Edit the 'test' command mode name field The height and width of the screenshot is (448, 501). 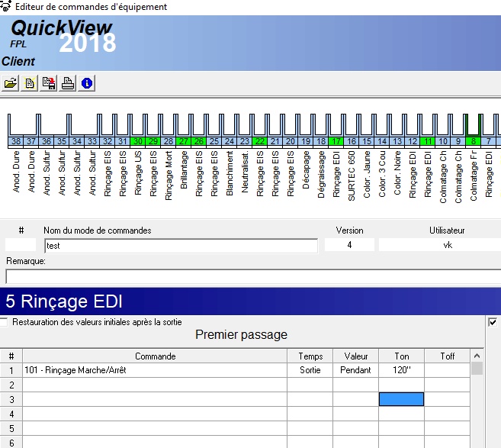pyautogui.click(x=181, y=246)
